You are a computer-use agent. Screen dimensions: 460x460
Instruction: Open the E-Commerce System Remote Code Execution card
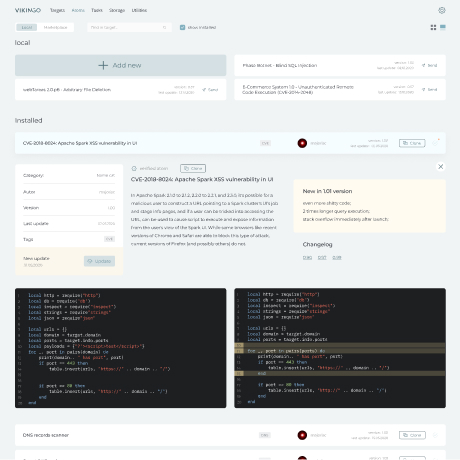click(340, 90)
